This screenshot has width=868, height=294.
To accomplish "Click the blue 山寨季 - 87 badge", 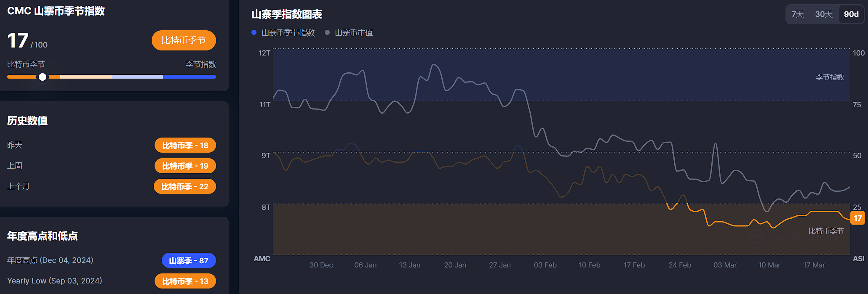I will [x=189, y=261].
